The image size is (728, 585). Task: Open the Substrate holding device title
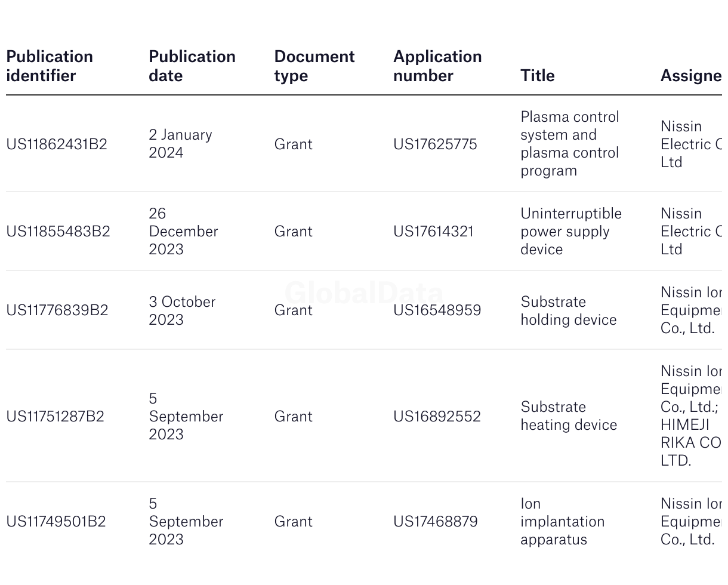coord(568,311)
